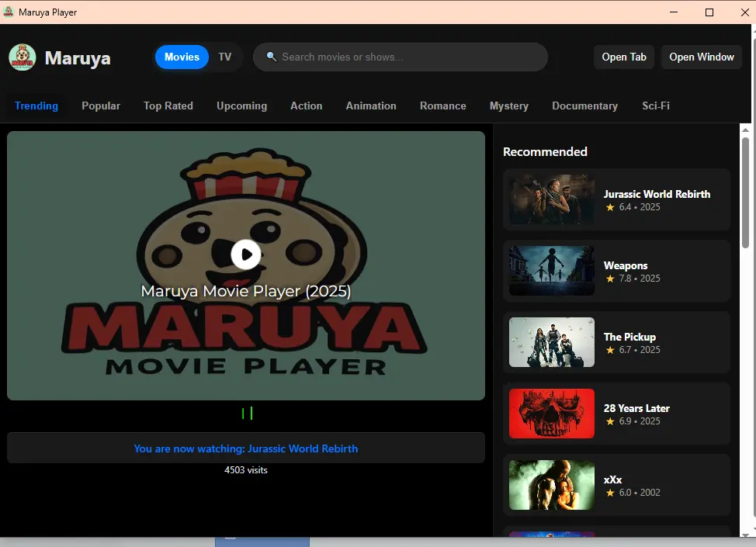Select the Top Rated category tab
Screen dimensions: 756x547
click(168, 106)
